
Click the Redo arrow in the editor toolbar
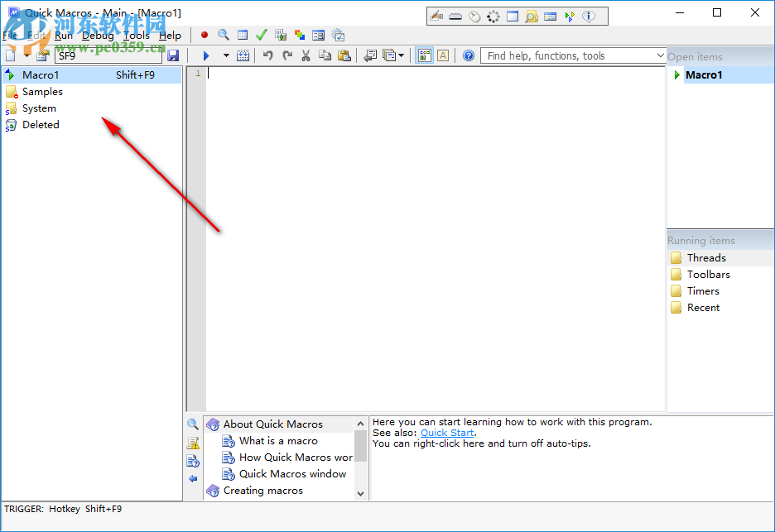click(x=287, y=55)
